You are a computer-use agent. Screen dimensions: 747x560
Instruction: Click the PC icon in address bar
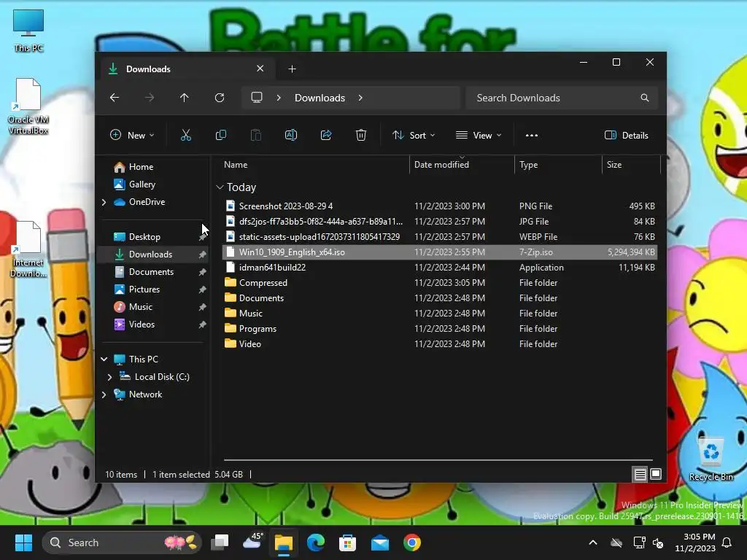click(257, 98)
